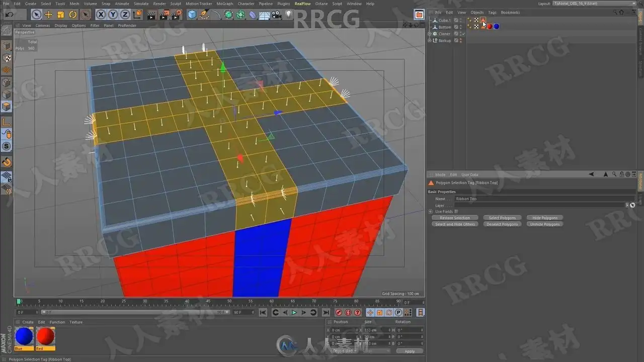Toggle Cloner enable checkmark
The image size is (644, 362).
[x=463, y=34]
